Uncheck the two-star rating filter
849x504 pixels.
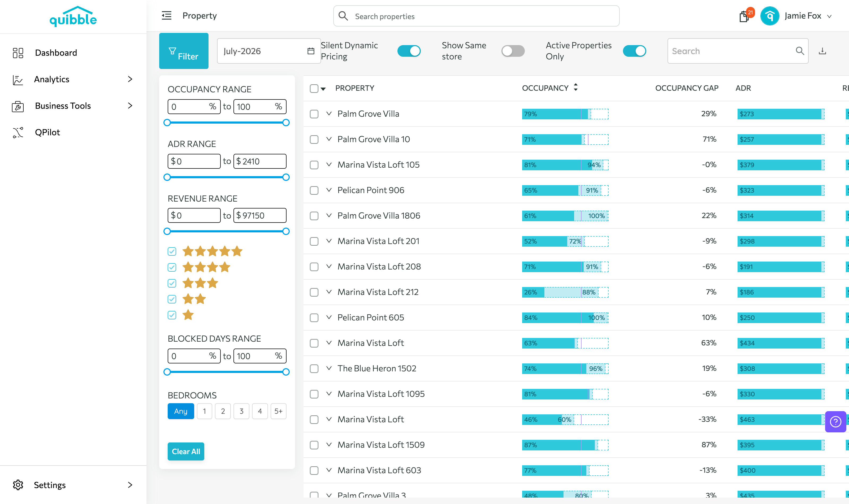pyautogui.click(x=172, y=299)
